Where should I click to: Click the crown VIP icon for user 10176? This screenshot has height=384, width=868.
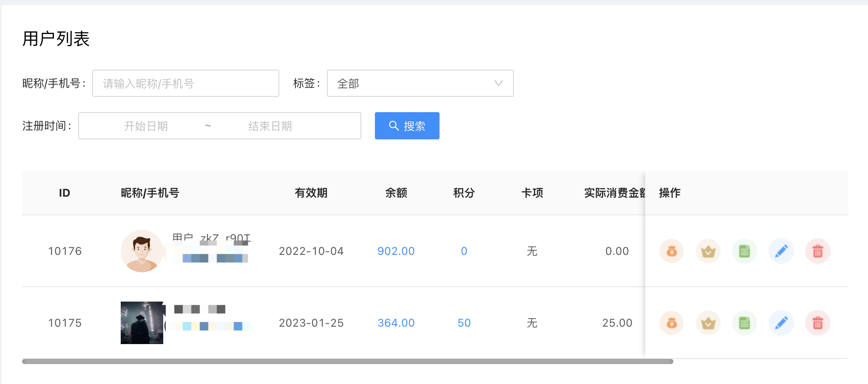(x=708, y=251)
